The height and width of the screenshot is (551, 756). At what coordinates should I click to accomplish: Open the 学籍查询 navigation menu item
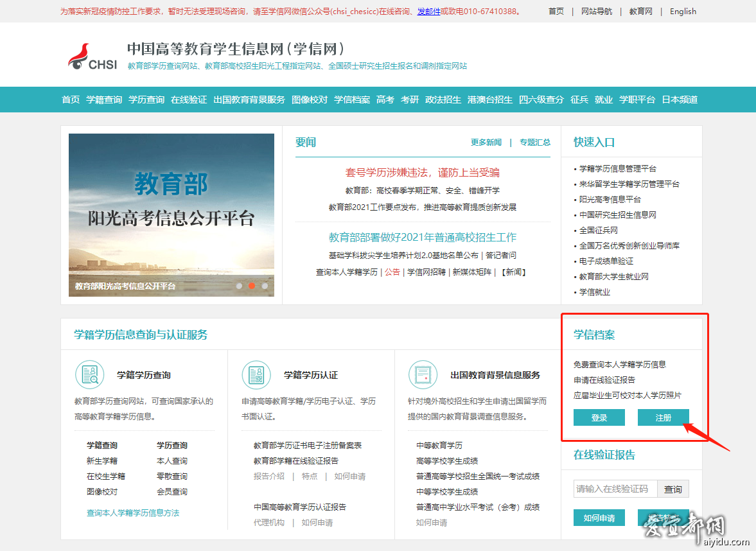coord(104,100)
